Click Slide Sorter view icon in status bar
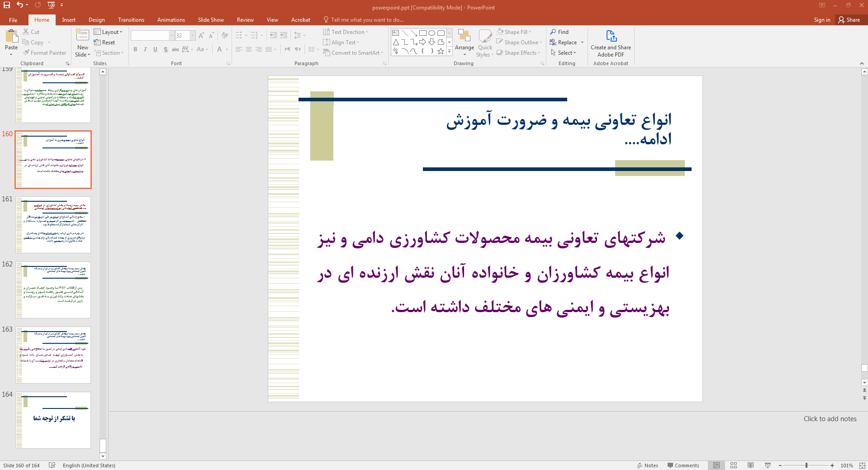This screenshot has height=470, width=868. coord(734,465)
